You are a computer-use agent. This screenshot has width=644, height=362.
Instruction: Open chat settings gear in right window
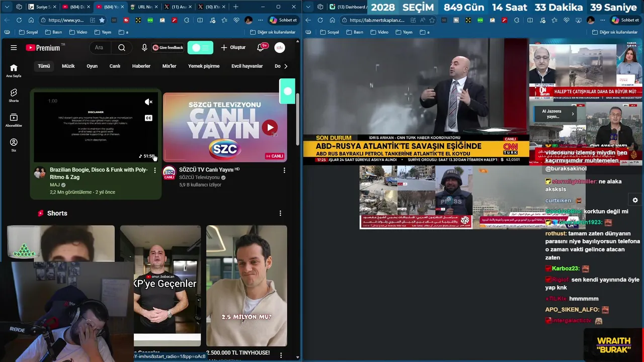[635, 200]
